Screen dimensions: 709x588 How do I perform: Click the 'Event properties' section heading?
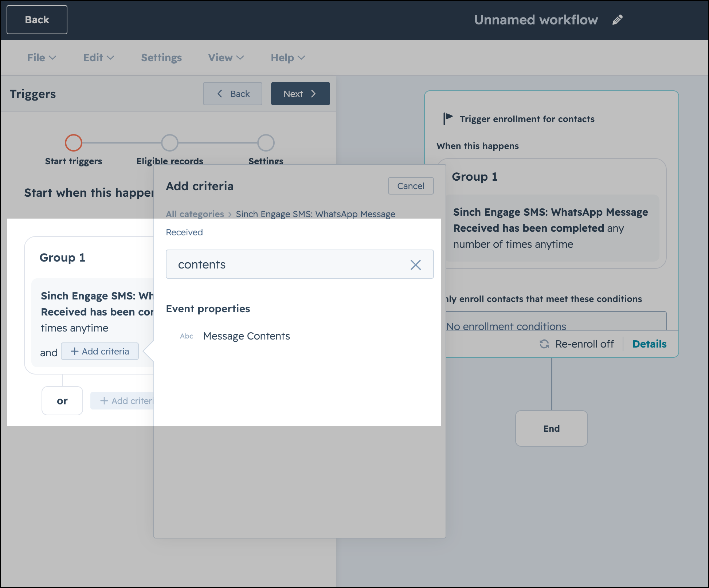(x=208, y=309)
